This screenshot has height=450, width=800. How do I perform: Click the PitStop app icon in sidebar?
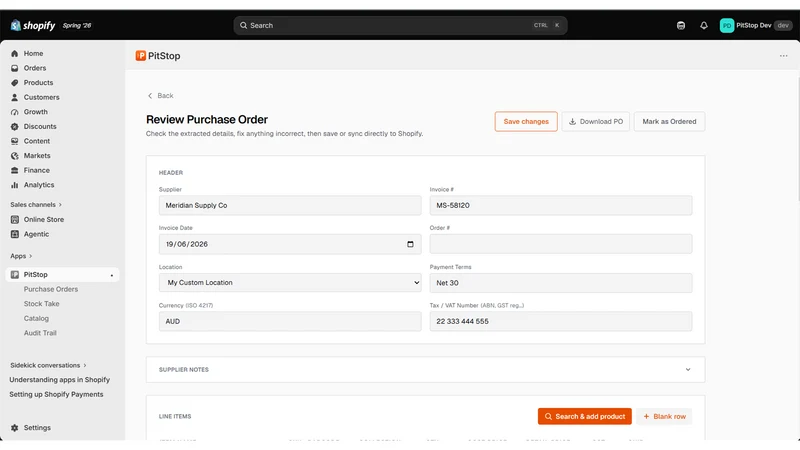tap(14, 274)
